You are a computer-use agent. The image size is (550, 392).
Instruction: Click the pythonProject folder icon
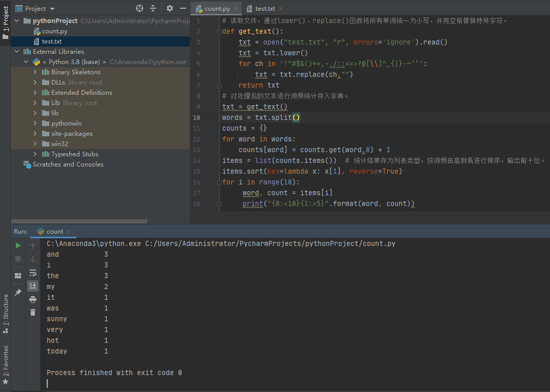(27, 21)
